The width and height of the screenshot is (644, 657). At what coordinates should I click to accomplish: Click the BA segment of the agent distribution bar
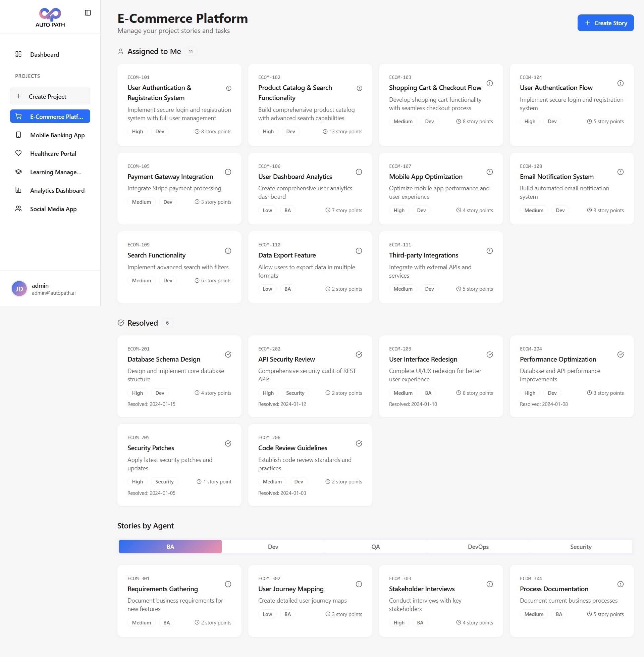[170, 546]
